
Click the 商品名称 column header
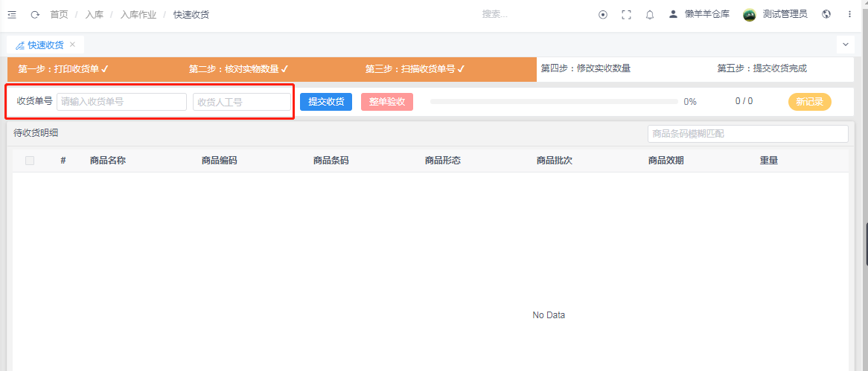click(x=108, y=161)
